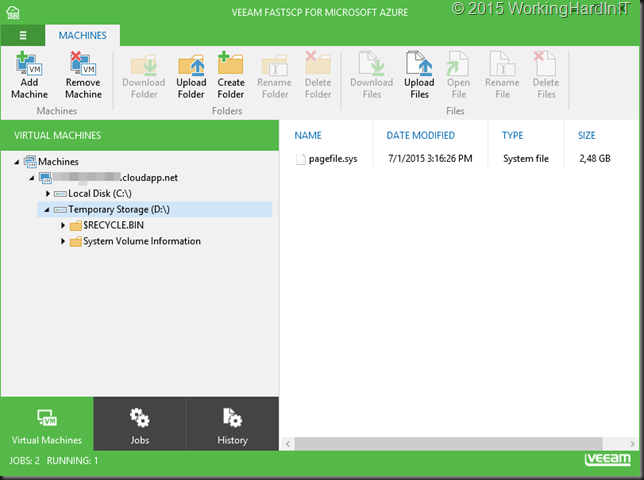Screen dimensions: 644x480
Task: Click the horizontal scrollbar left arrow
Action: [x=288, y=444]
